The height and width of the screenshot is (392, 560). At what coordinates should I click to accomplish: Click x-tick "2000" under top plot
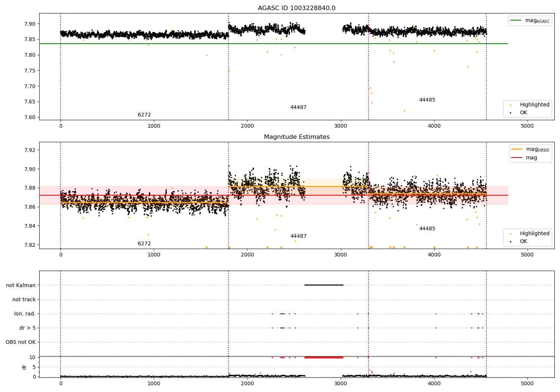pyautogui.click(x=247, y=126)
